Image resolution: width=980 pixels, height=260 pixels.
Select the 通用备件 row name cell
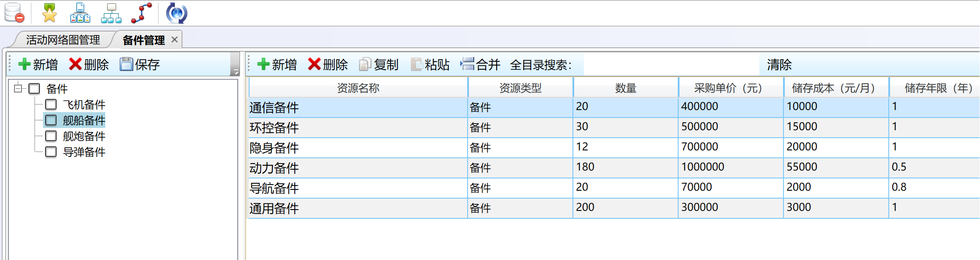click(358, 208)
